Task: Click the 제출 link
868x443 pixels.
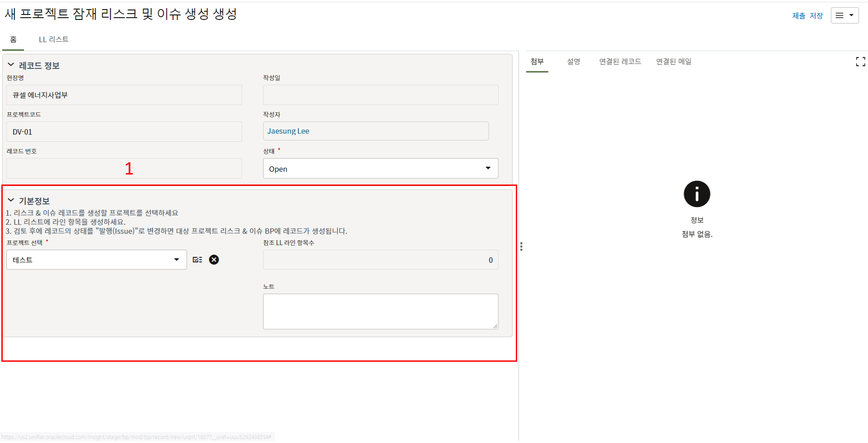Action: coord(798,16)
